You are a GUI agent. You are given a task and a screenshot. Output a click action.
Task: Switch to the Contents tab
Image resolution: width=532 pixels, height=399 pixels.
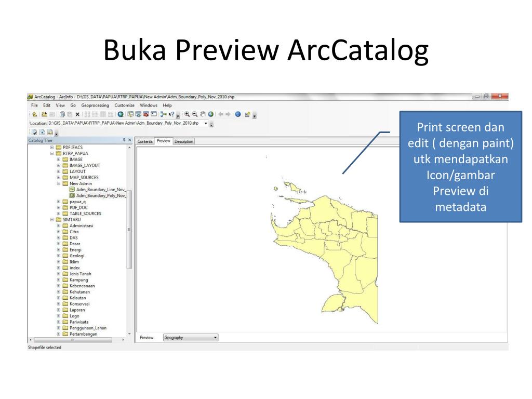click(x=145, y=141)
